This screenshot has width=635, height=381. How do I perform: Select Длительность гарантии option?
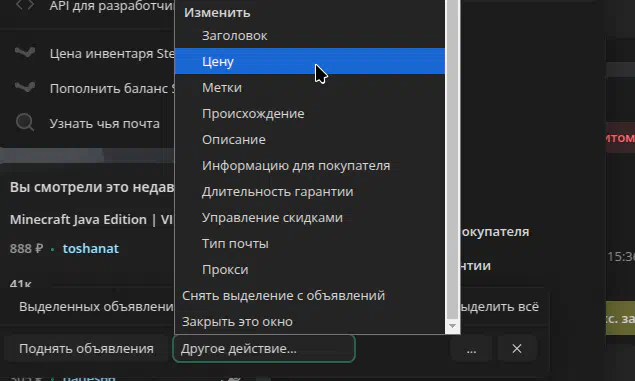click(x=310, y=191)
